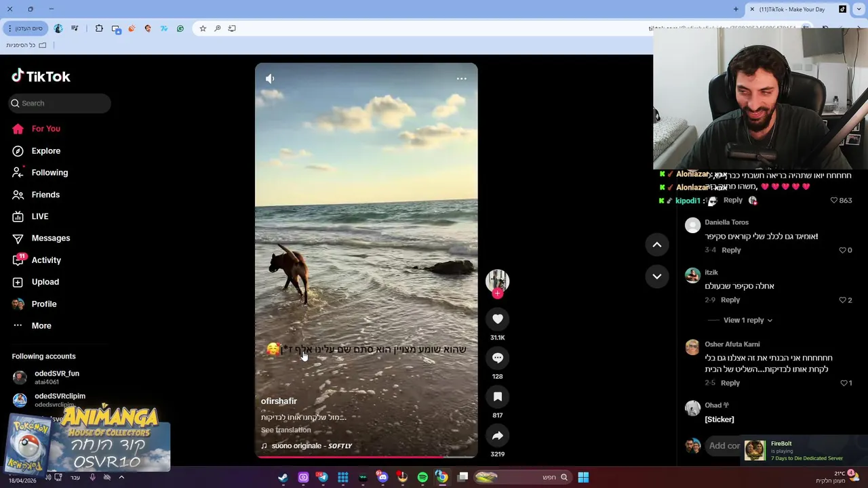The width and height of the screenshot is (868, 488).
Task: Open the For You feed
Action: coord(36,129)
